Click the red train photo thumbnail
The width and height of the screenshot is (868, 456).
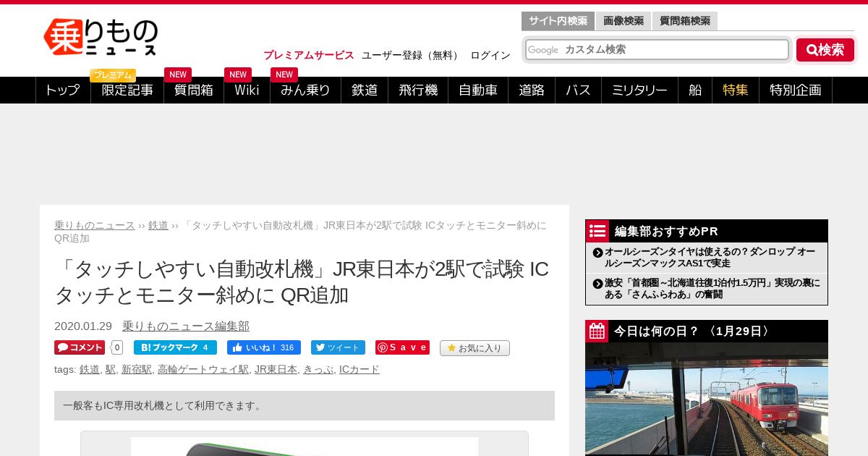pyautogui.click(x=707, y=400)
